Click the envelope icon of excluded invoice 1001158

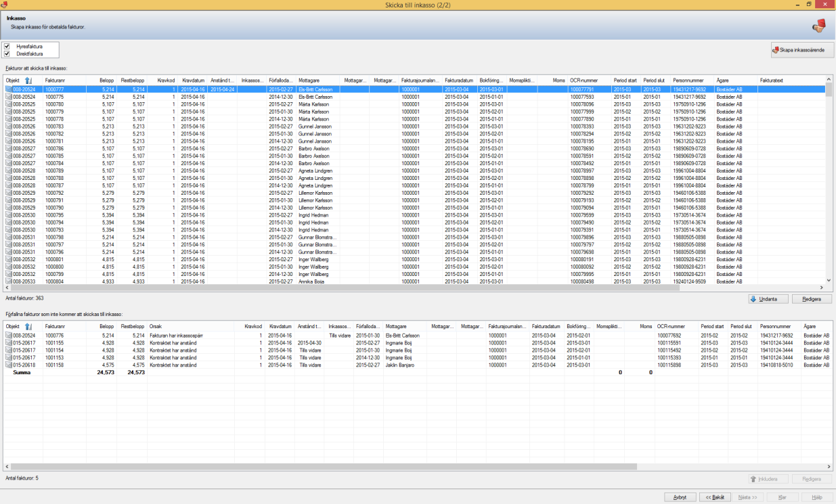[x=9, y=365]
